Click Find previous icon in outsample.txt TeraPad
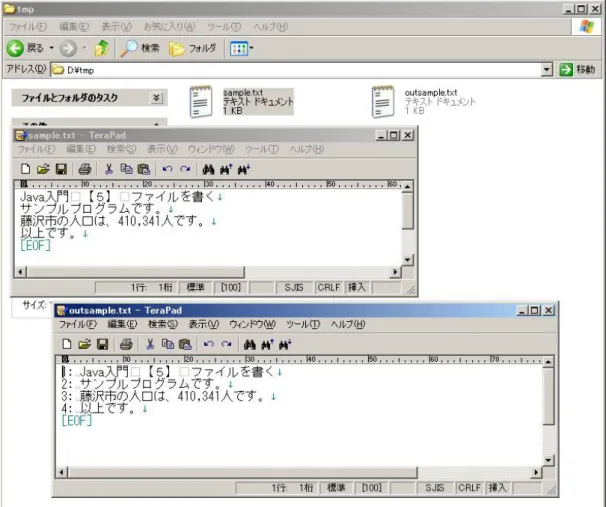606x507 pixels. 267,344
